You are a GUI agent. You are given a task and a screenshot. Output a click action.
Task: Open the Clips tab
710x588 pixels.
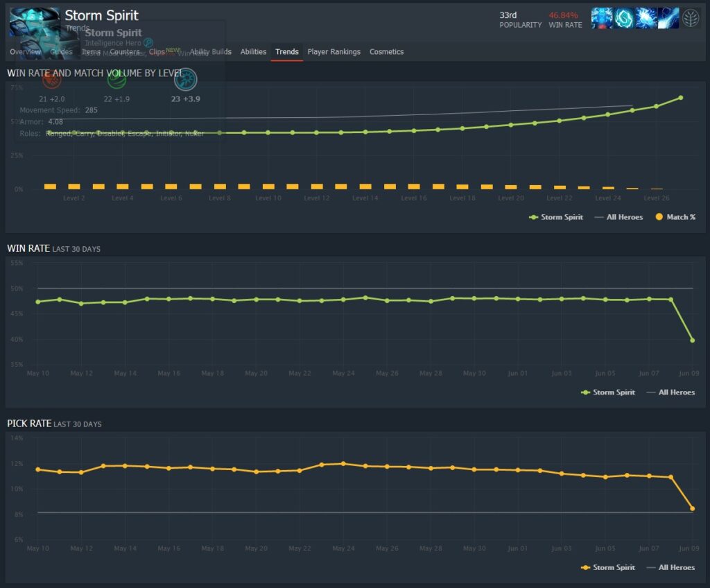click(x=157, y=51)
